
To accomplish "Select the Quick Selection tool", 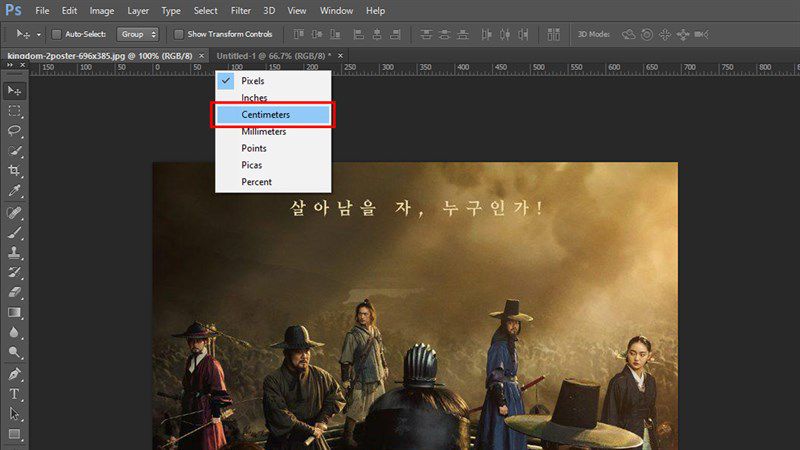I will pyautogui.click(x=14, y=151).
